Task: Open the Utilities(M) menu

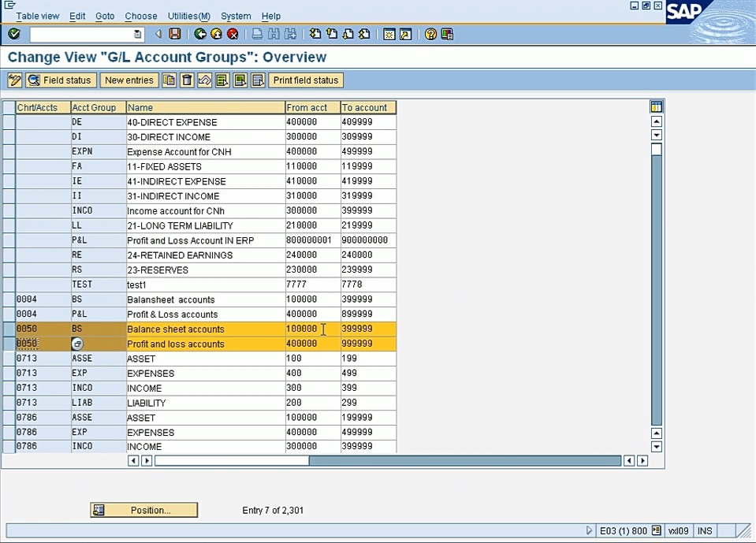Action: click(189, 16)
